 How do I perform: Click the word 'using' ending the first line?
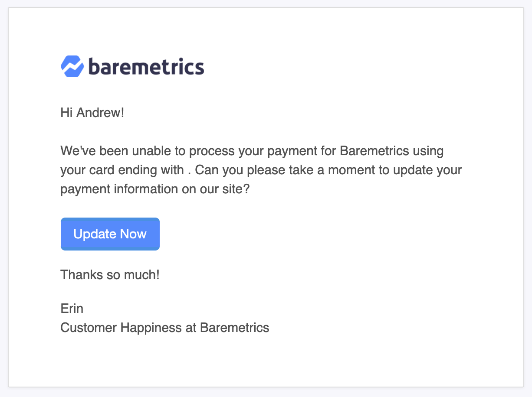pyautogui.click(x=428, y=151)
